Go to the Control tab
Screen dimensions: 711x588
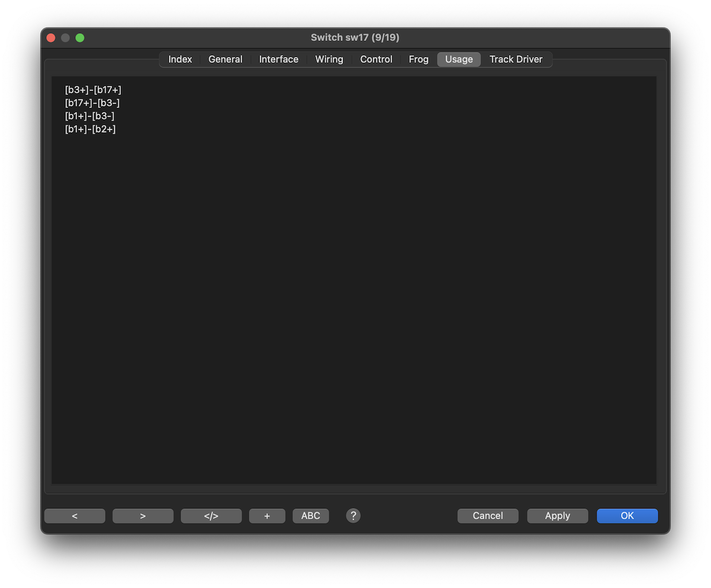pos(376,59)
